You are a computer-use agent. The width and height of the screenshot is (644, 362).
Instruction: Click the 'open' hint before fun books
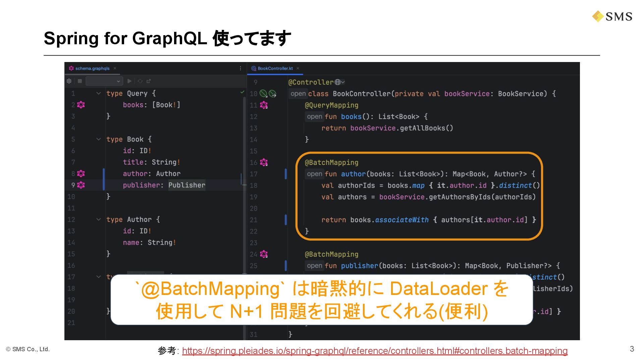coord(314,117)
